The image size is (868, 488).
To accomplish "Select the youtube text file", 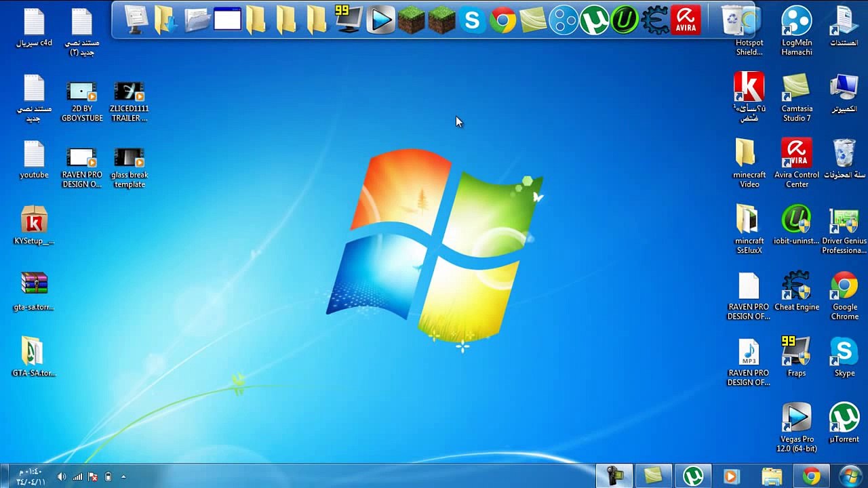I will (x=34, y=160).
